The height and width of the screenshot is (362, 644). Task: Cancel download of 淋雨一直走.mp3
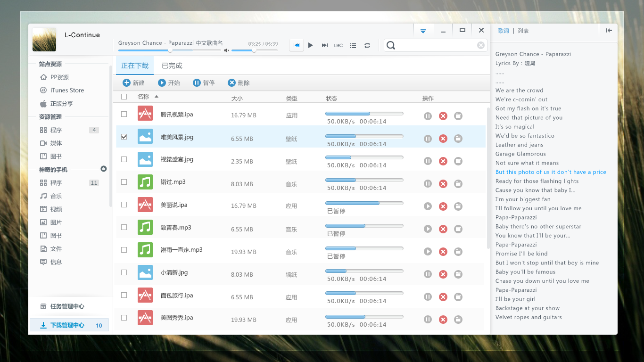tap(443, 252)
